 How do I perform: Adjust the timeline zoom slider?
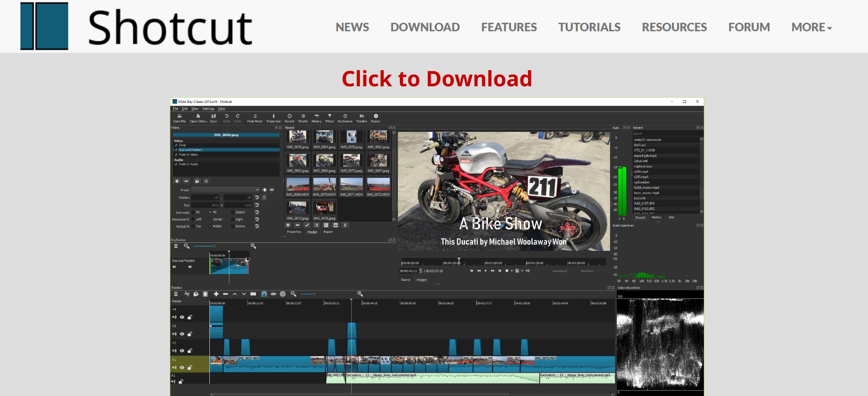point(314,294)
